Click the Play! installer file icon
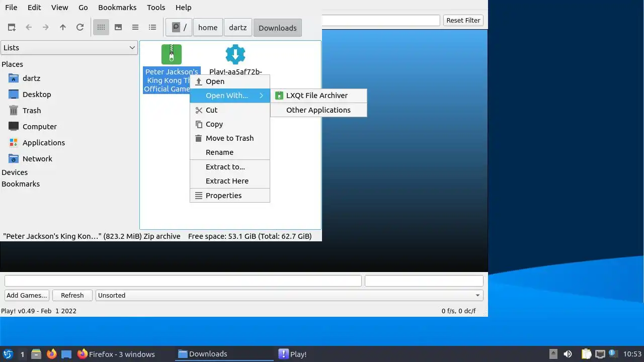This screenshot has width=644, height=362. [x=235, y=54]
